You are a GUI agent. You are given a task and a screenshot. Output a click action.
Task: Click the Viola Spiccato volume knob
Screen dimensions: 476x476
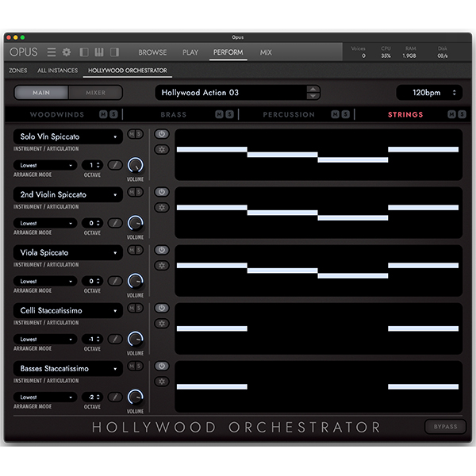(x=136, y=281)
